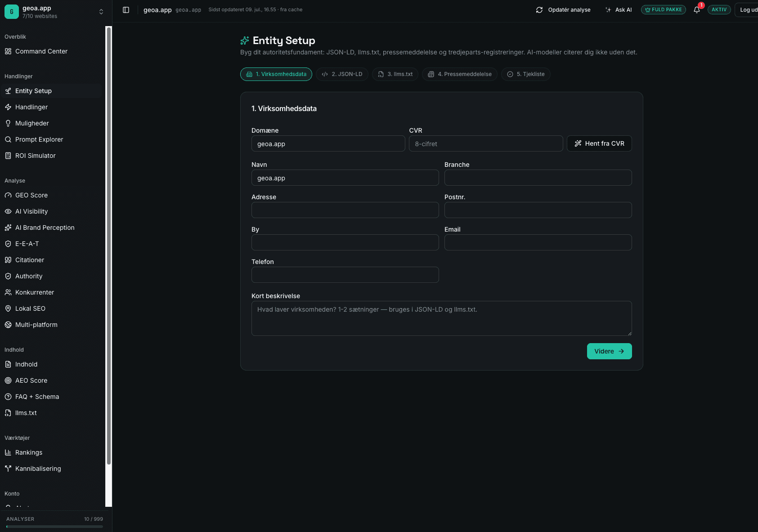Click into the Postnr. field
Screen dimensions: 758x532
point(538,210)
